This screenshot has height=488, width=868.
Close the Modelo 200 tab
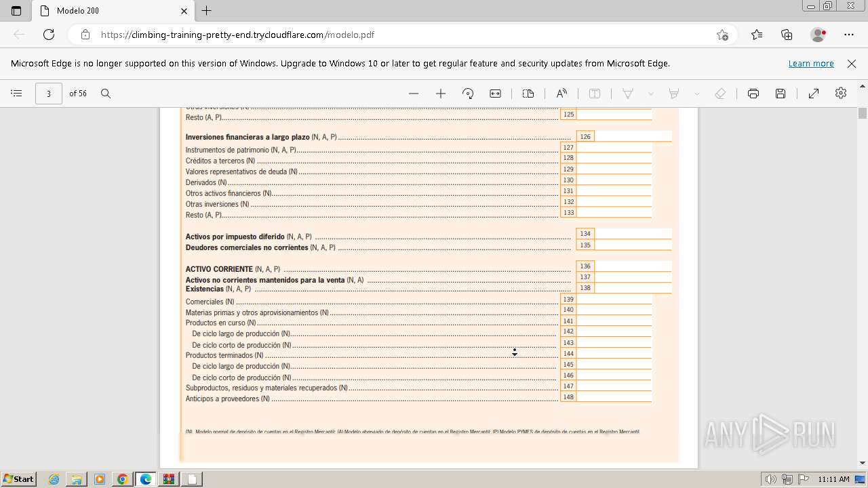pos(184,11)
